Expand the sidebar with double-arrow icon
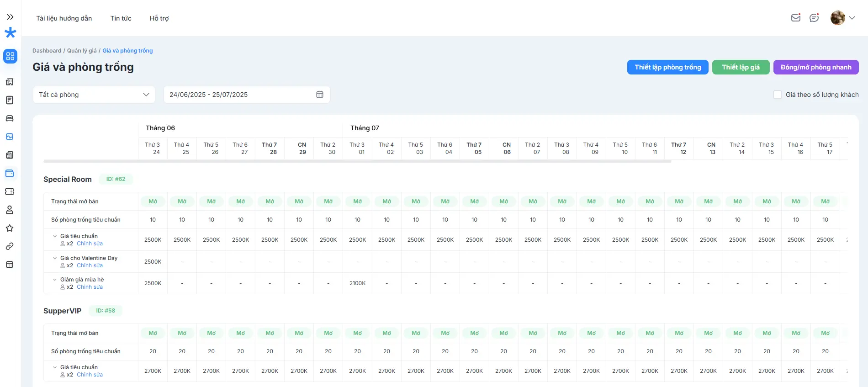This screenshot has height=387, width=868. click(10, 17)
